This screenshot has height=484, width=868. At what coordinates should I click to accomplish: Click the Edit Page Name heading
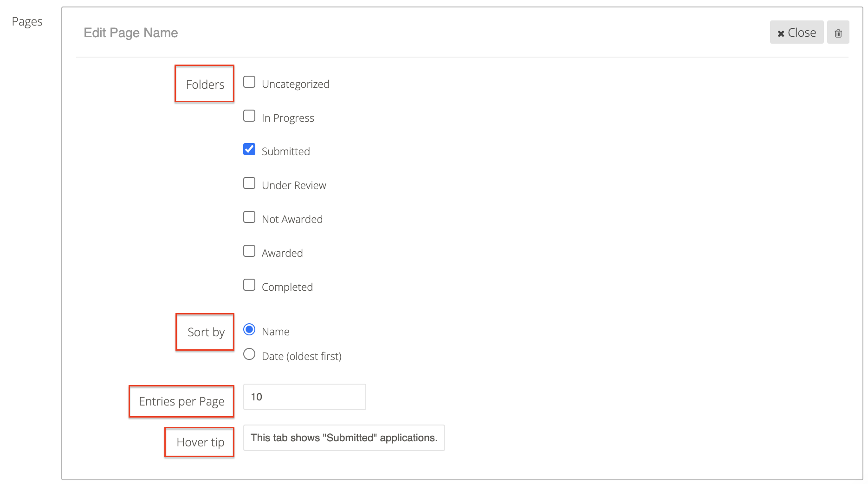(x=131, y=33)
